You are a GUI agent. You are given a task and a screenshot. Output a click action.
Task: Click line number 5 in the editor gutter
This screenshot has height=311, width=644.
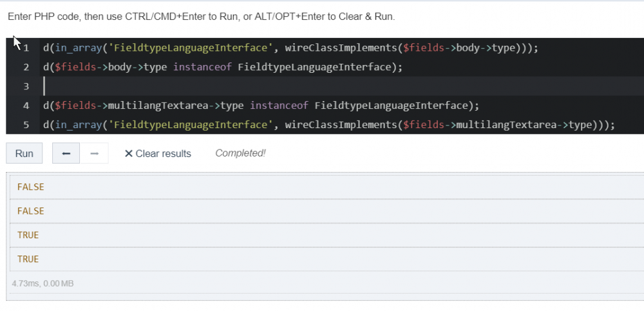click(x=26, y=124)
